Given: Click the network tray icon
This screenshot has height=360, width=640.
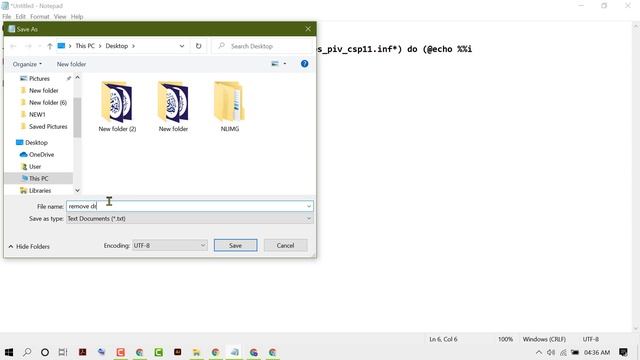Looking at the screenshot, I should pyautogui.click(x=563, y=352).
